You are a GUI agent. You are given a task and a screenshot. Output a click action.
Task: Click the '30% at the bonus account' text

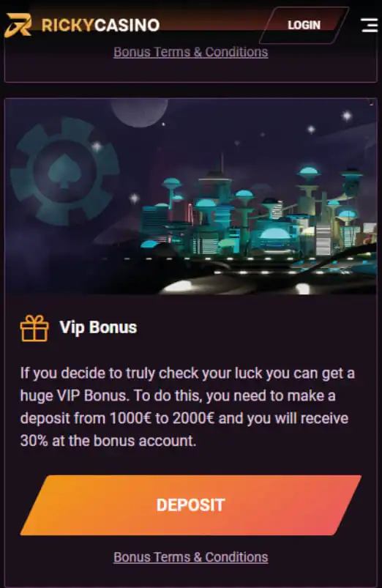108,441
